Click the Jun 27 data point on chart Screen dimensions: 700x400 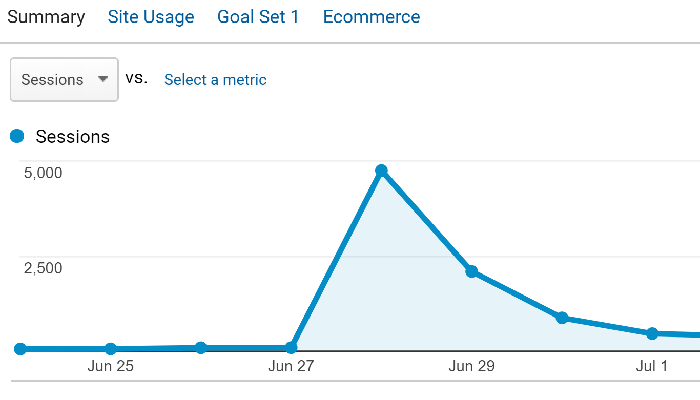coord(291,348)
